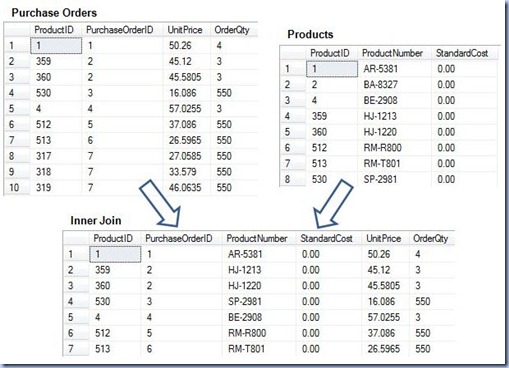The image size is (509, 368).
Task: Click highlighted ProductID cell 1 in Purchase Orders
Action: tap(56, 46)
